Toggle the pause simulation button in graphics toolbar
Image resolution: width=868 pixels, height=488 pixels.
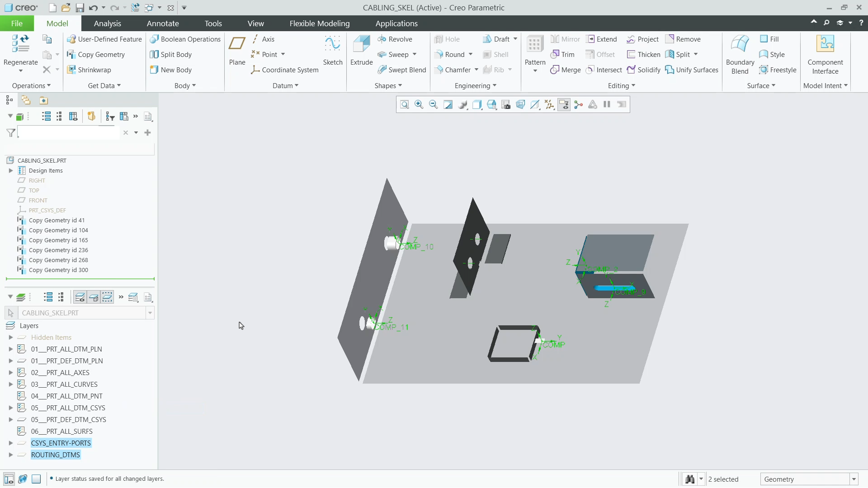(607, 105)
